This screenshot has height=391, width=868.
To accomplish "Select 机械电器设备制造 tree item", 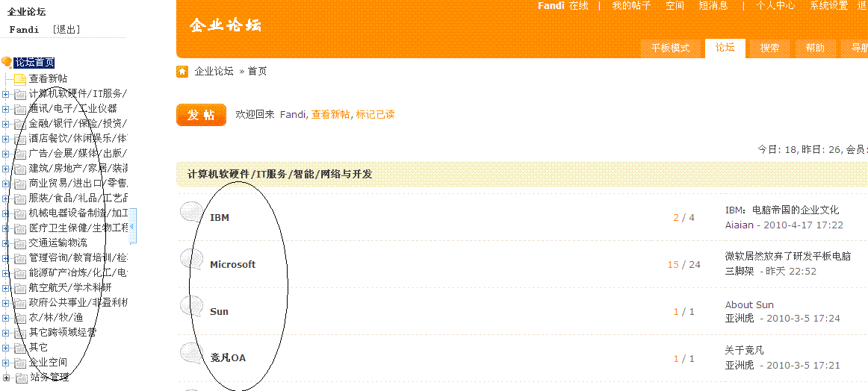I will [x=78, y=213].
